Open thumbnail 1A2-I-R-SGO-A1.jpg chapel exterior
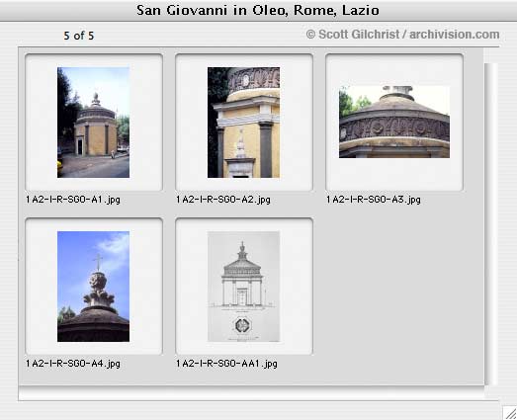Image resolution: width=517 pixels, height=420 pixels. (x=93, y=123)
